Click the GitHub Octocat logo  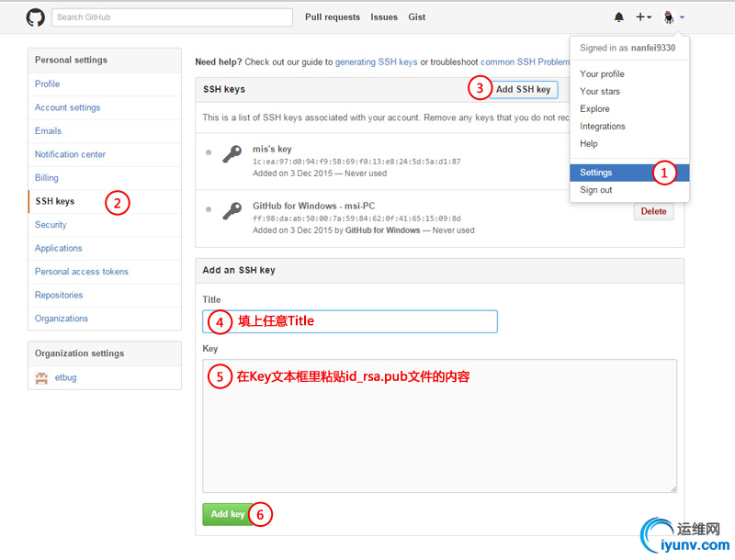tap(35, 17)
